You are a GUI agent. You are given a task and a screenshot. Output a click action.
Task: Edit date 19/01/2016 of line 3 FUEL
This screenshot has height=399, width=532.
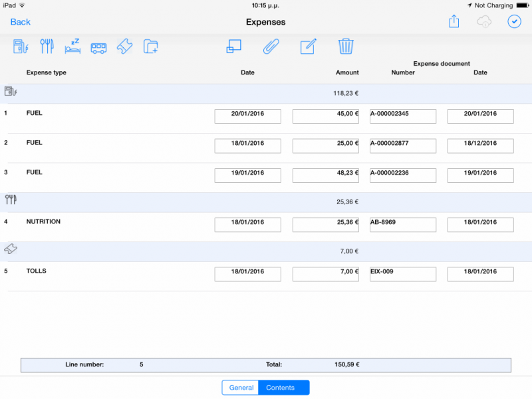click(247, 176)
